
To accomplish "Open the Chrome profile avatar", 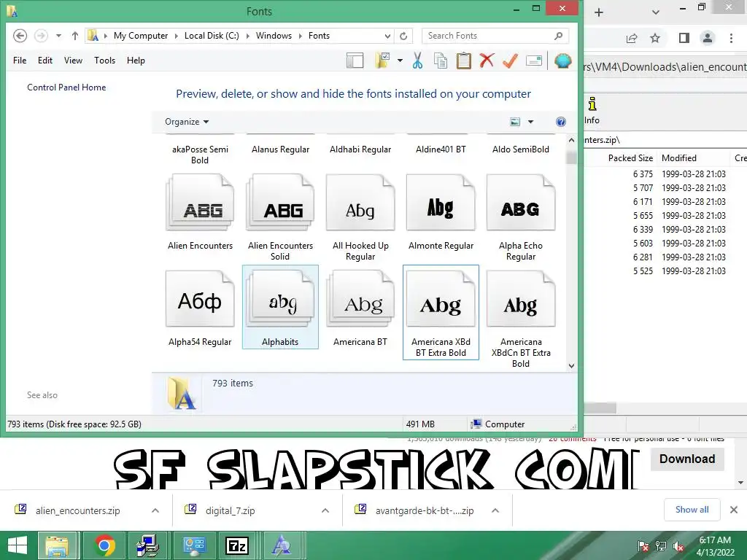I will click(708, 38).
